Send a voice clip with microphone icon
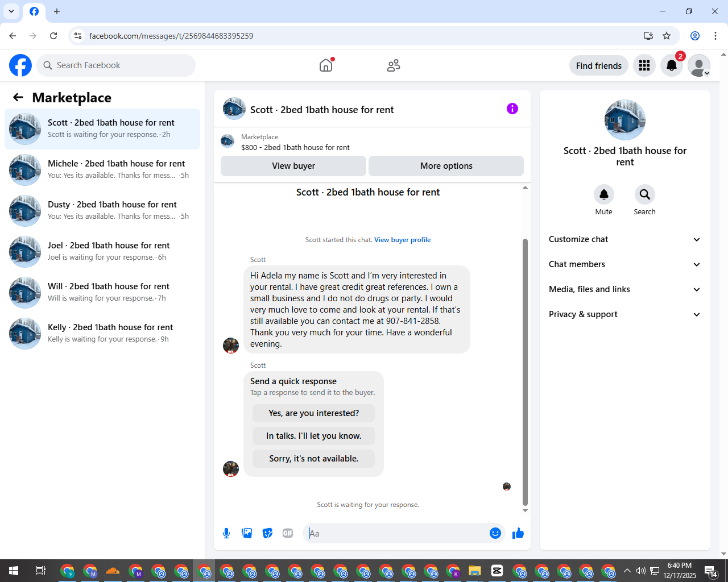 226,533
